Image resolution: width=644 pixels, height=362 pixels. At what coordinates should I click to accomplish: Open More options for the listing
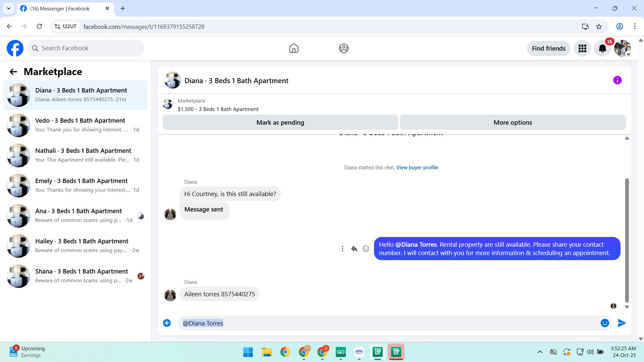coord(513,123)
